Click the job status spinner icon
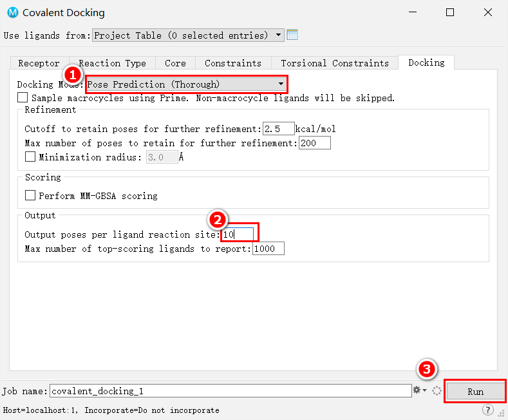The height and width of the screenshot is (420, 508). [x=437, y=391]
